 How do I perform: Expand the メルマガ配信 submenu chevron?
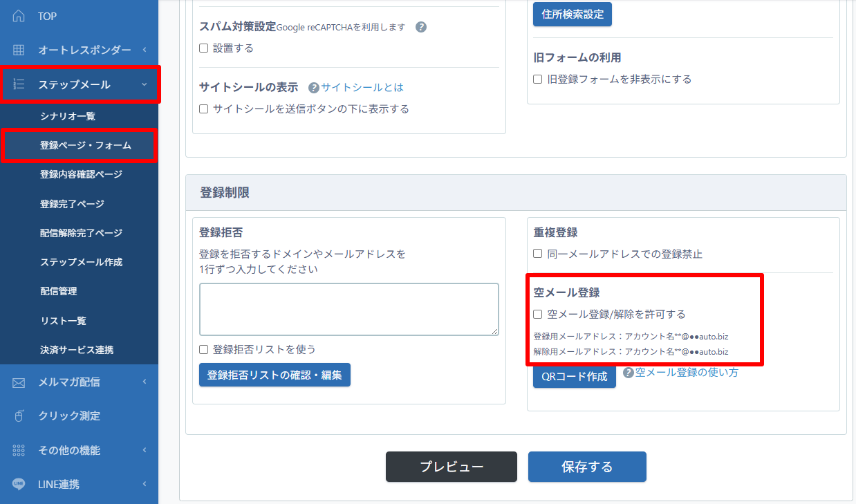145,382
